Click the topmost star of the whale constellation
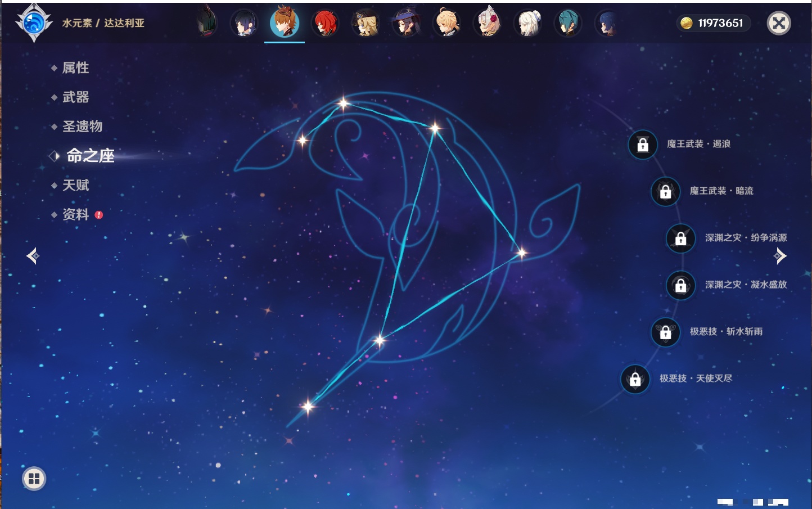This screenshot has height=509, width=812. (x=344, y=103)
